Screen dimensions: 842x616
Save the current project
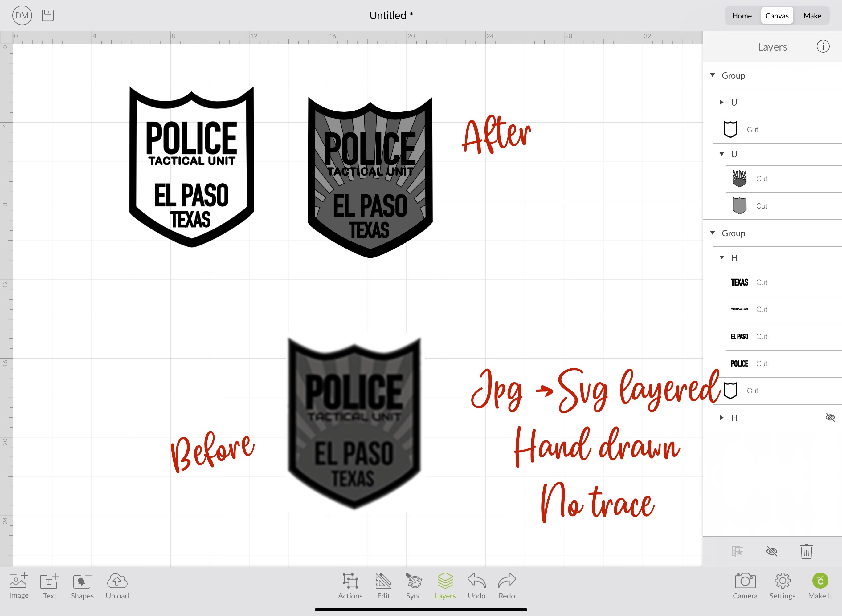point(48,15)
